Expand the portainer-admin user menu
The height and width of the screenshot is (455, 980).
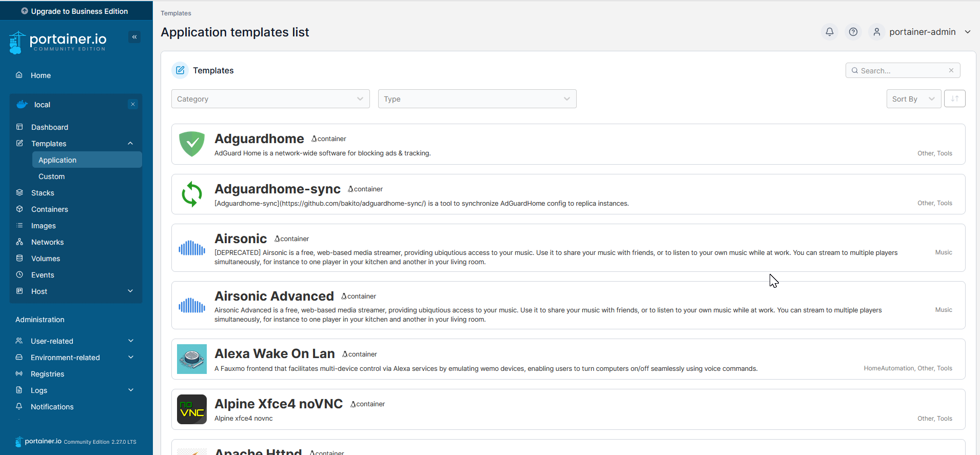pos(968,32)
